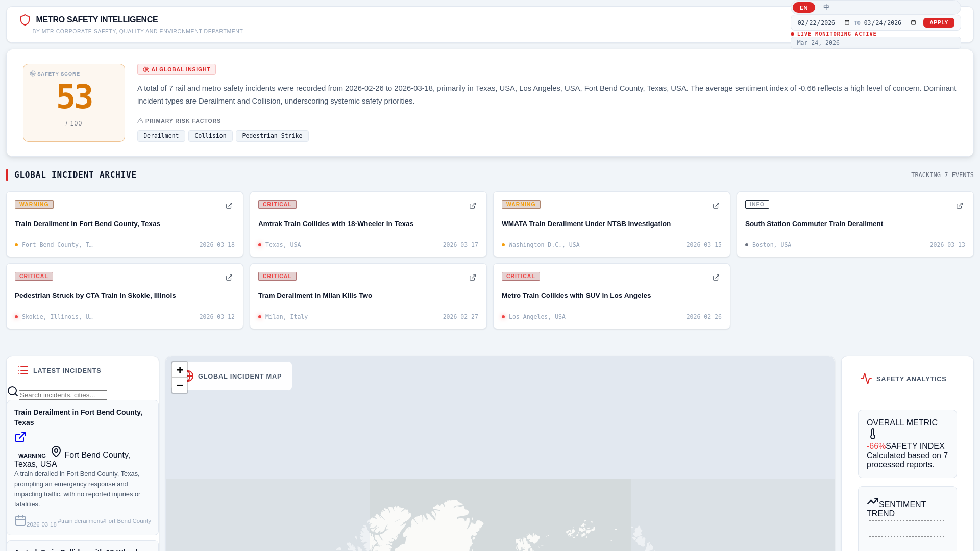Screen dimensions: 980x551
Task: Open the start date calendar picker
Action: pyautogui.click(x=847, y=23)
